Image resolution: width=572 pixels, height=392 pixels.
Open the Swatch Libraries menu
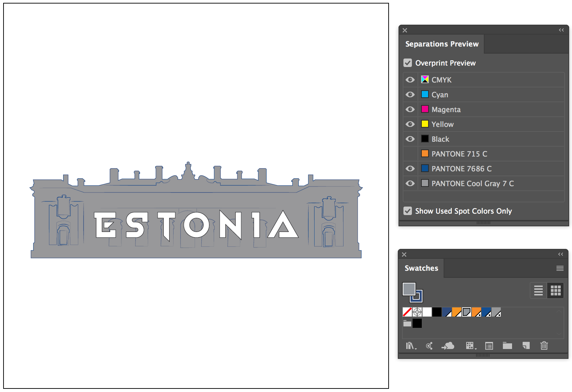click(411, 346)
